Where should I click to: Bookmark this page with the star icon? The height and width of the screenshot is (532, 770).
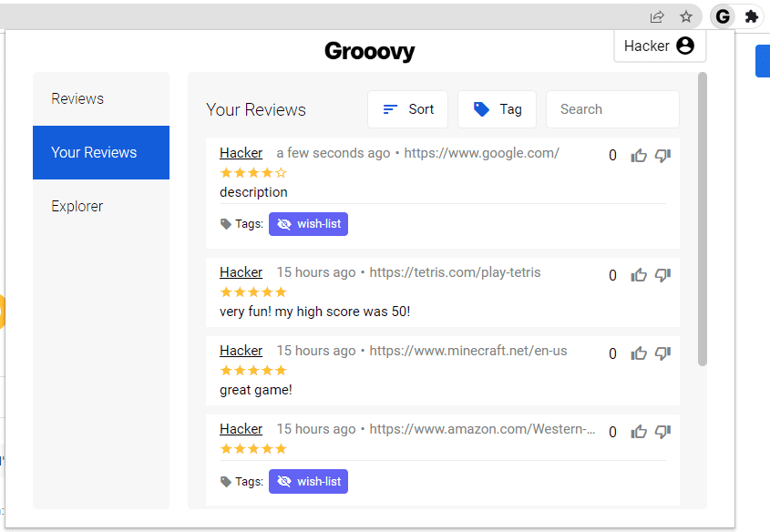coord(686,16)
